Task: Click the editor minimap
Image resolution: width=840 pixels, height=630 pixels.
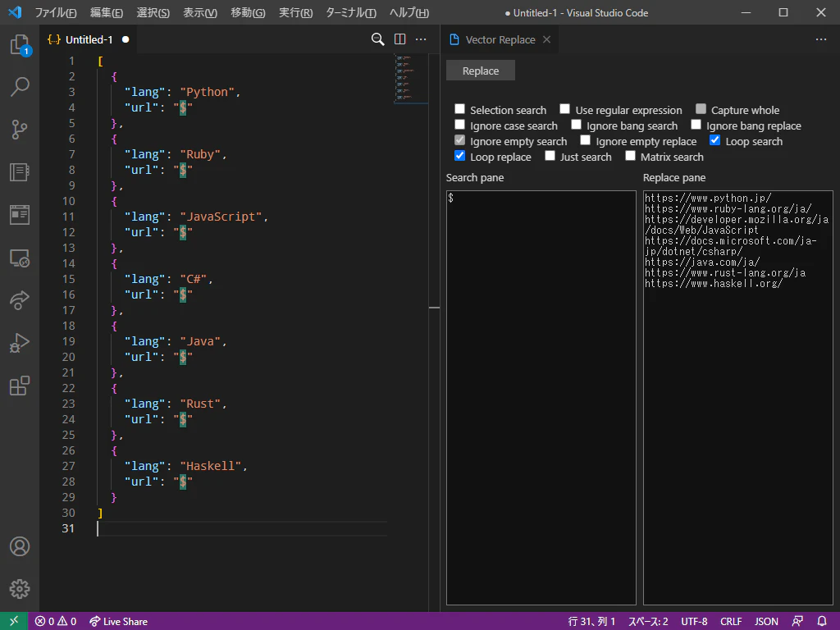Action: pyautogui.click(x=410, y=79)
